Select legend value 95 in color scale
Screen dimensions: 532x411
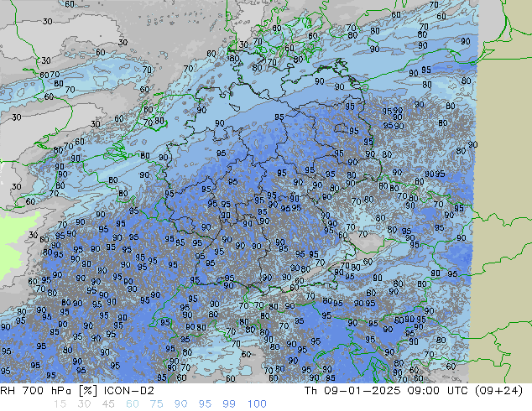(x=205, y=404)
